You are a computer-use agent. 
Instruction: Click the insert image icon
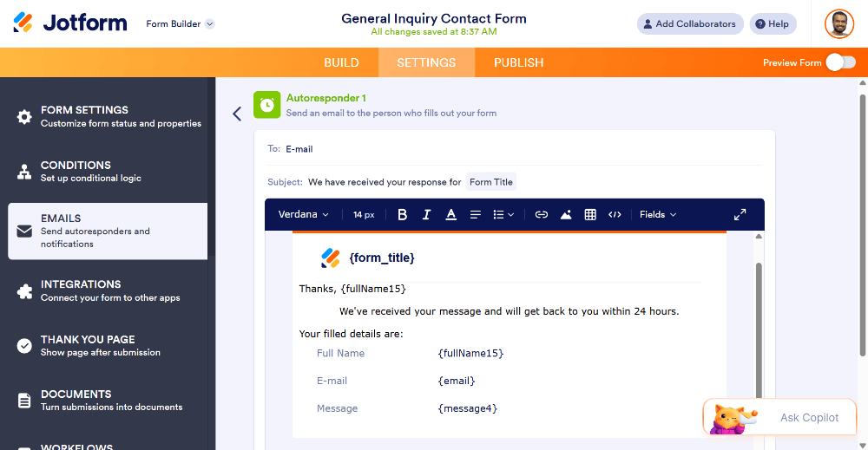[x=566, y=214]
